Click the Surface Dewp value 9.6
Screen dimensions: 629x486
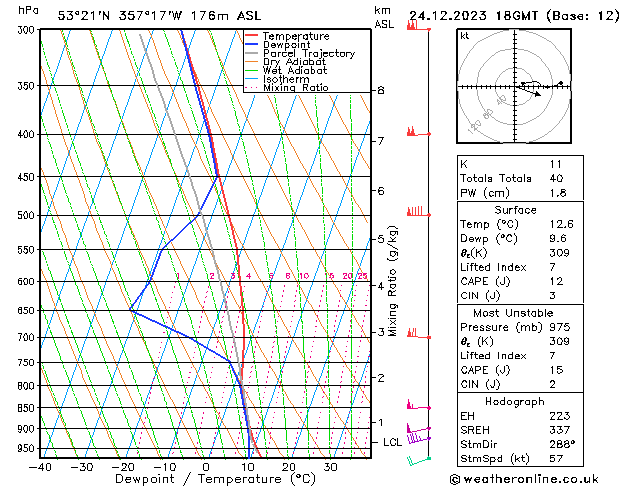tap(558, 239)
